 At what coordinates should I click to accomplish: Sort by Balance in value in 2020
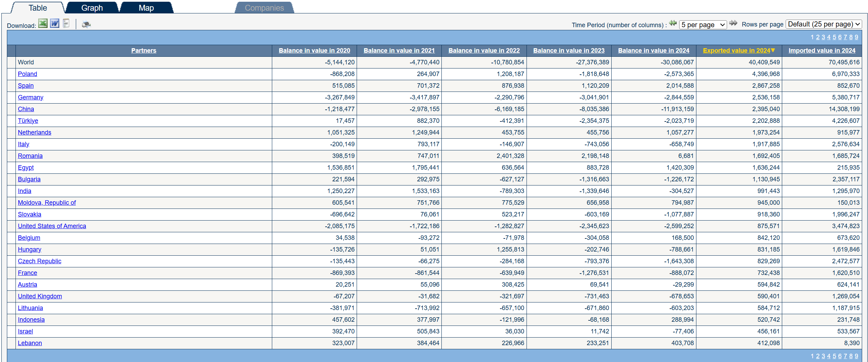(314, 51)
